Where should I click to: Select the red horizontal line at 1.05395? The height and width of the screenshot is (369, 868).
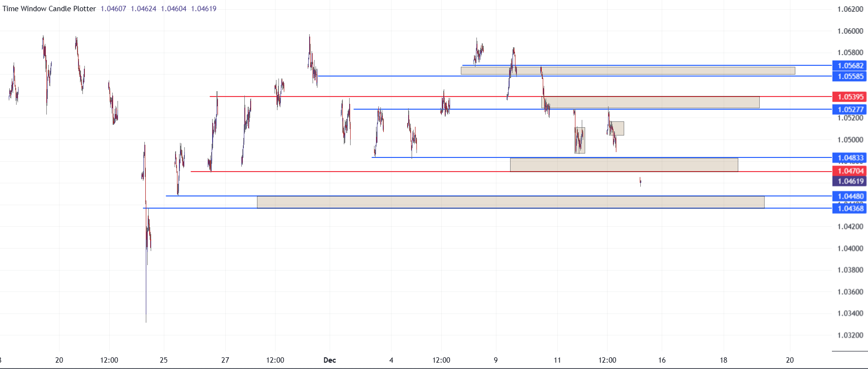pyautogui.click(x=390, y=97)
